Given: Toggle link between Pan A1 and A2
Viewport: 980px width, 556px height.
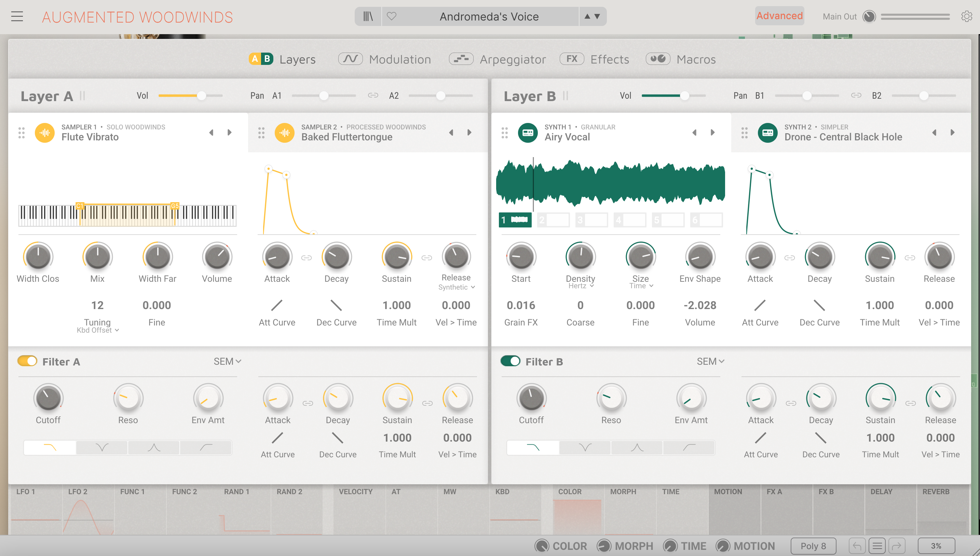Looking at the screenshot, I should tap(373, 96).
